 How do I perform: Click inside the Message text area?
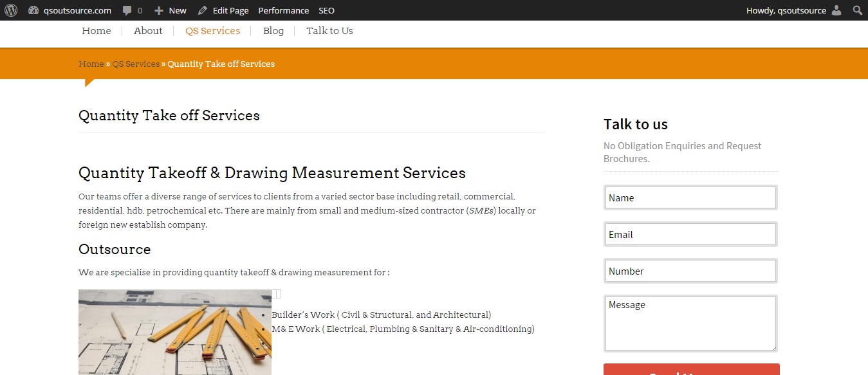(690, 324)
